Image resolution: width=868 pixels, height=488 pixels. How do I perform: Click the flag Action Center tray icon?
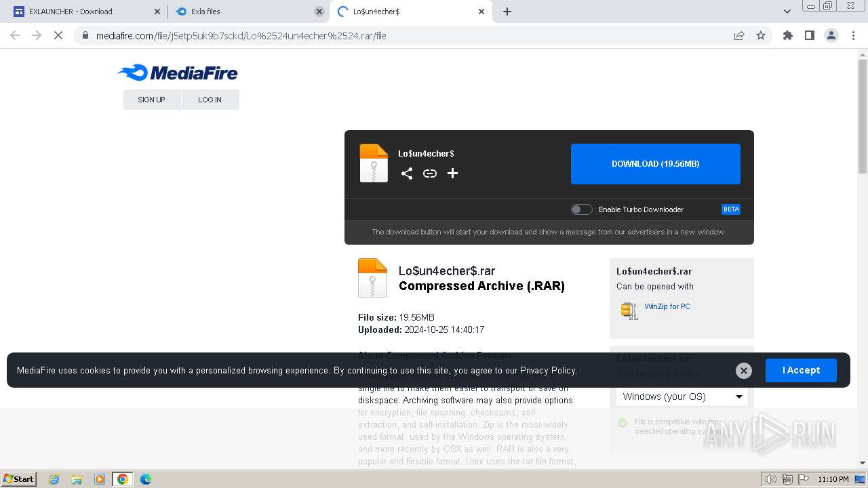coord(803,479)
